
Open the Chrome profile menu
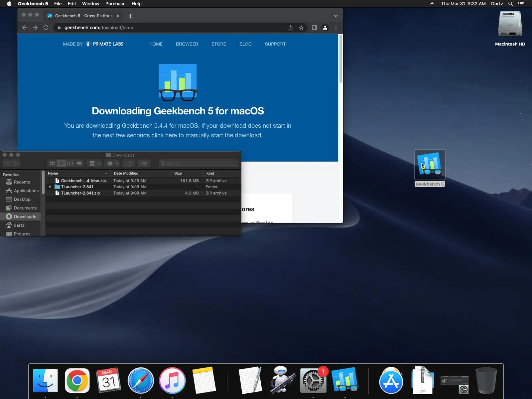coord(325,28)
